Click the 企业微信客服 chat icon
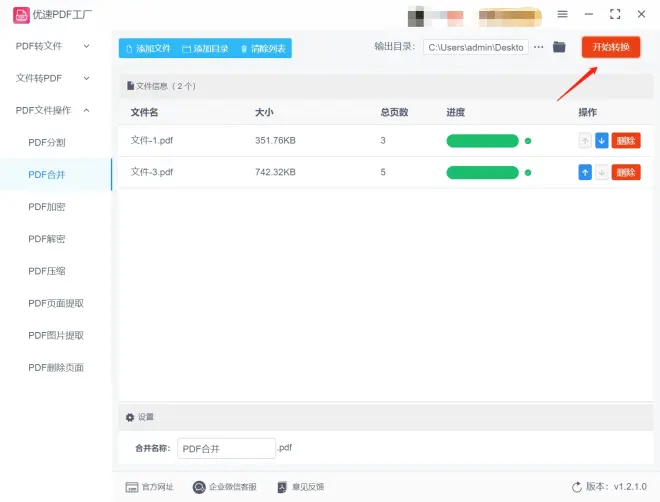This screenshot has height=502, width=660. click(199, 487)
